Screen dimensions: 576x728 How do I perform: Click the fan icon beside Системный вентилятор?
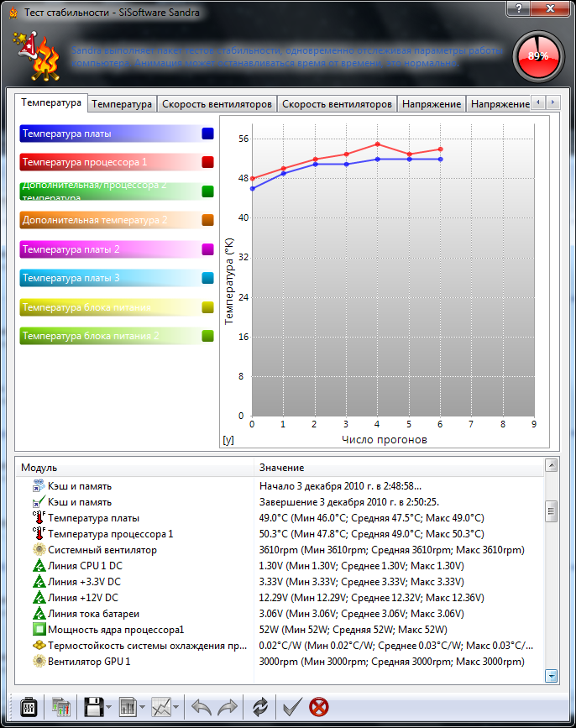tap(39, 550)
